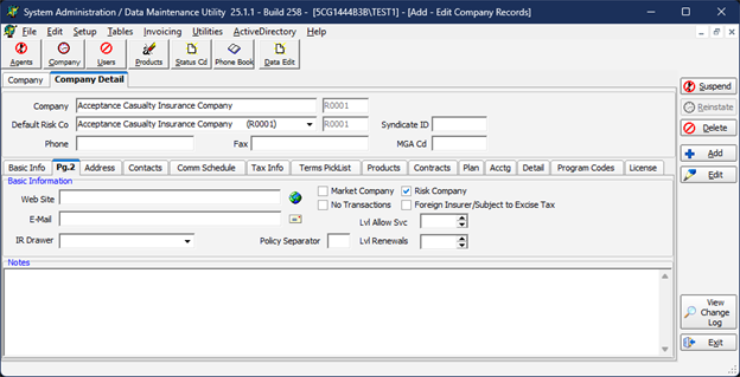The image size is (740, 377).
Task: Open View Change Log
Action: [708, 312]
